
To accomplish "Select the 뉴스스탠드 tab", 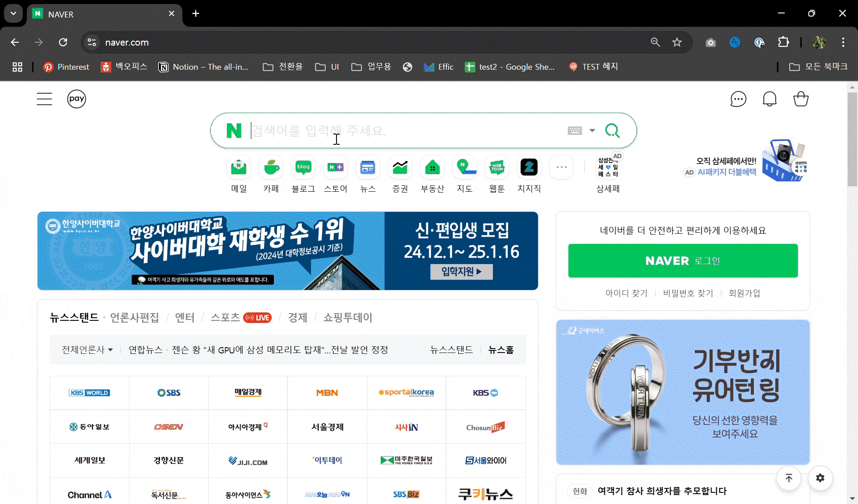I will pos(74,317).
